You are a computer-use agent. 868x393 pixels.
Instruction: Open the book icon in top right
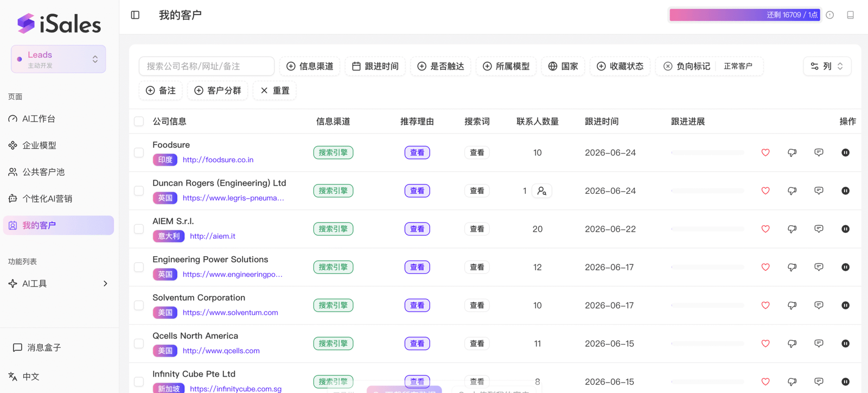851,15
